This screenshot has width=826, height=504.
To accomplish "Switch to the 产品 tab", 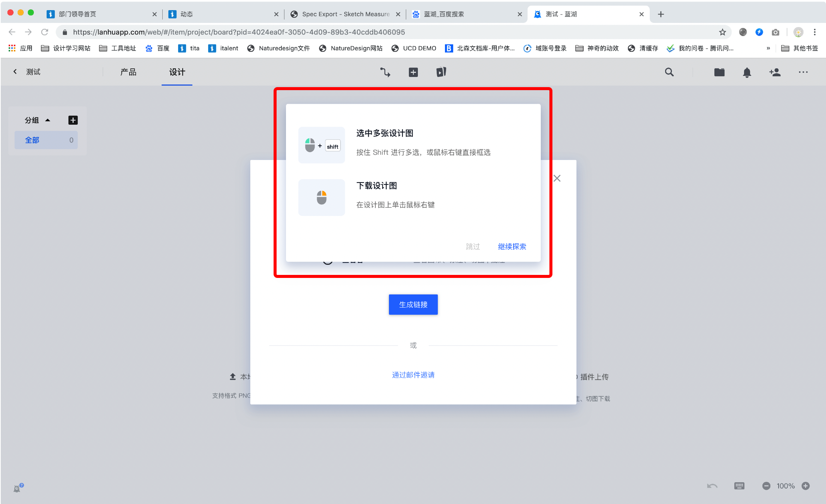I will point(128,72).
